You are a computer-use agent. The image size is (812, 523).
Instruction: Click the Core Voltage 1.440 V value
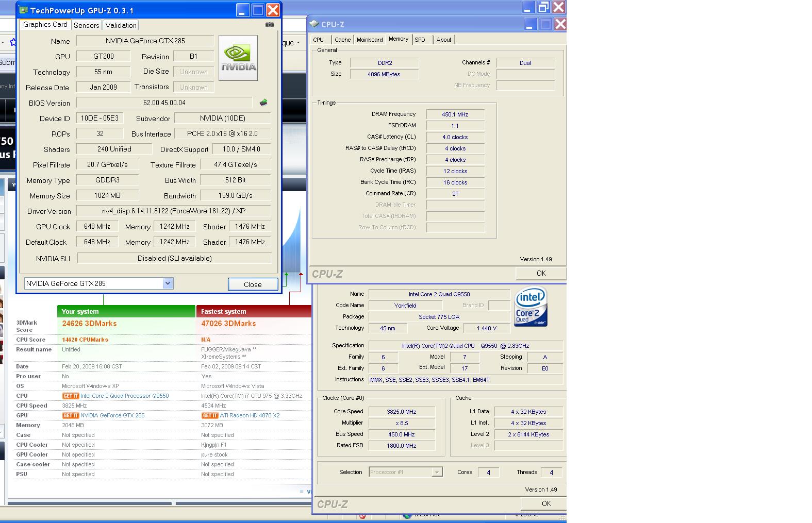[x=487, y=328]
